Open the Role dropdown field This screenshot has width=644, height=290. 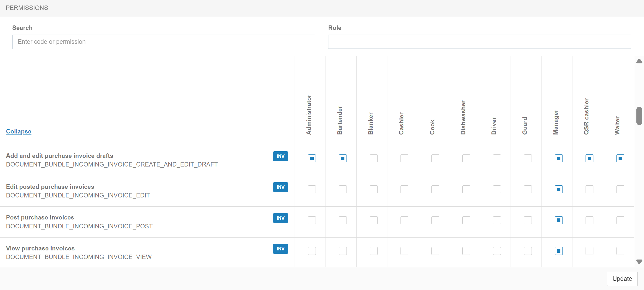[x=479, y=42]
